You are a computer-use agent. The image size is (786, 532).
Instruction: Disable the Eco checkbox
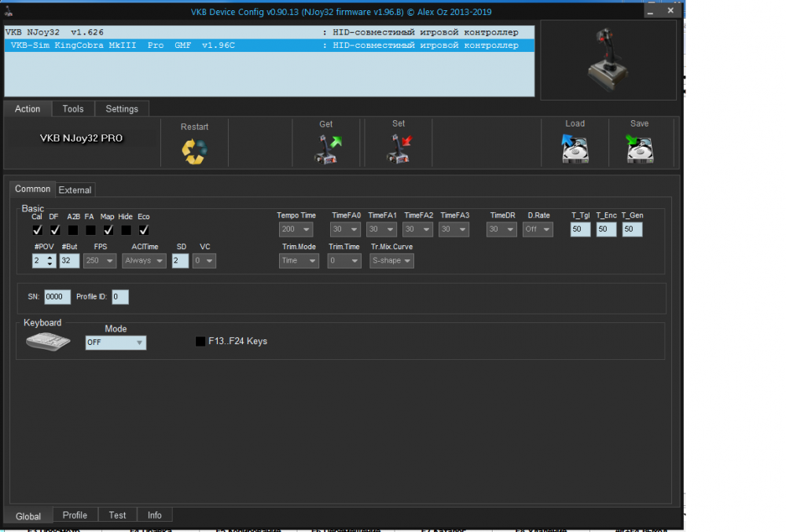pyautogui.click(x=144, y=230)
